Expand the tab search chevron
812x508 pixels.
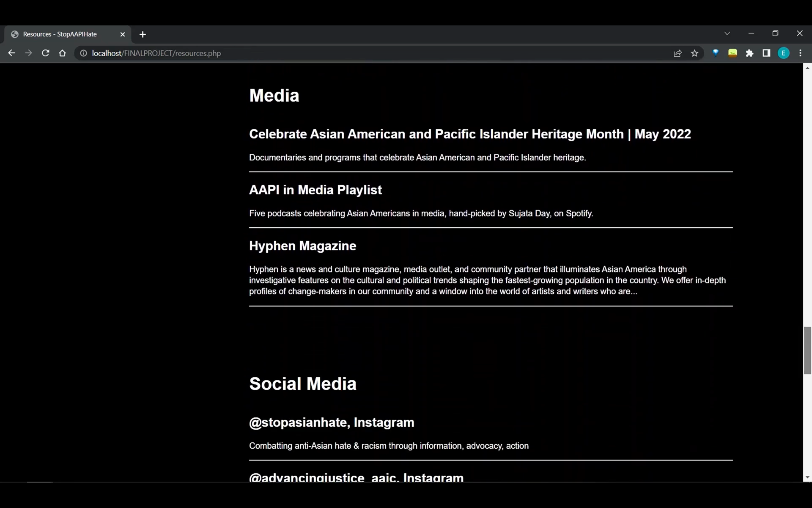point(727,33)
